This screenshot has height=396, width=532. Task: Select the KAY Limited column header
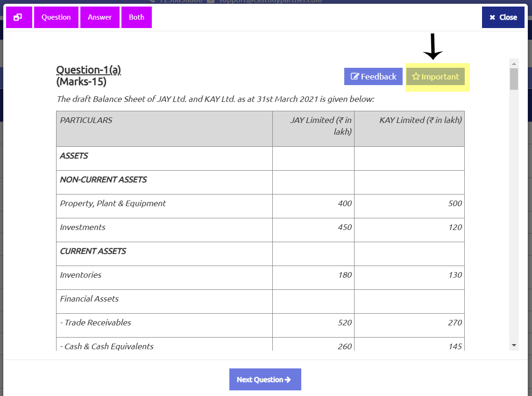[x=420, y=120]
